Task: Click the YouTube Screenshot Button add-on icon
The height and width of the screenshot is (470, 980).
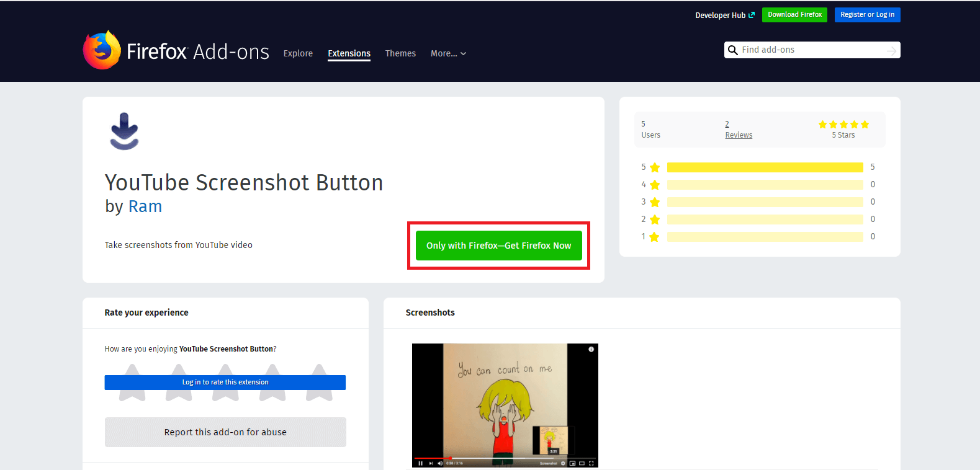Action: (x=124, y=131)
